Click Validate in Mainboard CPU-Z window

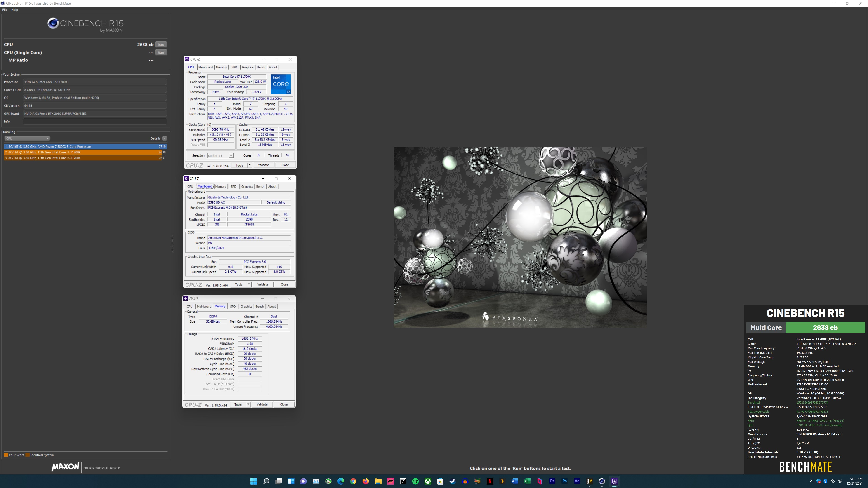[x=262, y=284]
